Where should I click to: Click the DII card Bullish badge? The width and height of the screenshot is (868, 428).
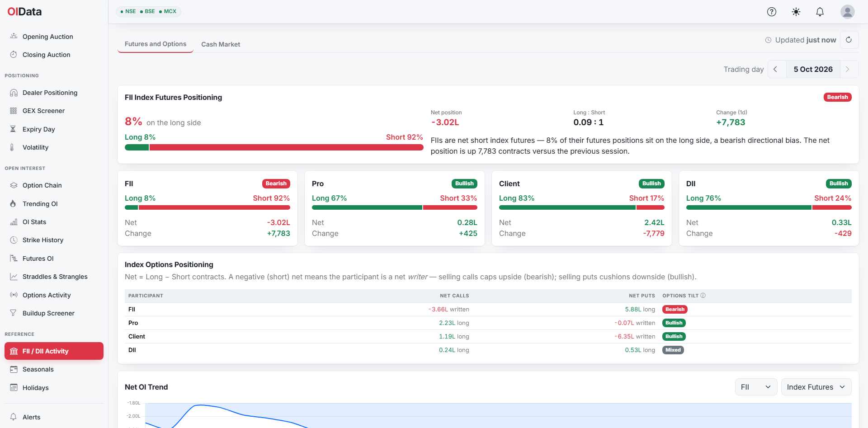(x=839, y=183)
